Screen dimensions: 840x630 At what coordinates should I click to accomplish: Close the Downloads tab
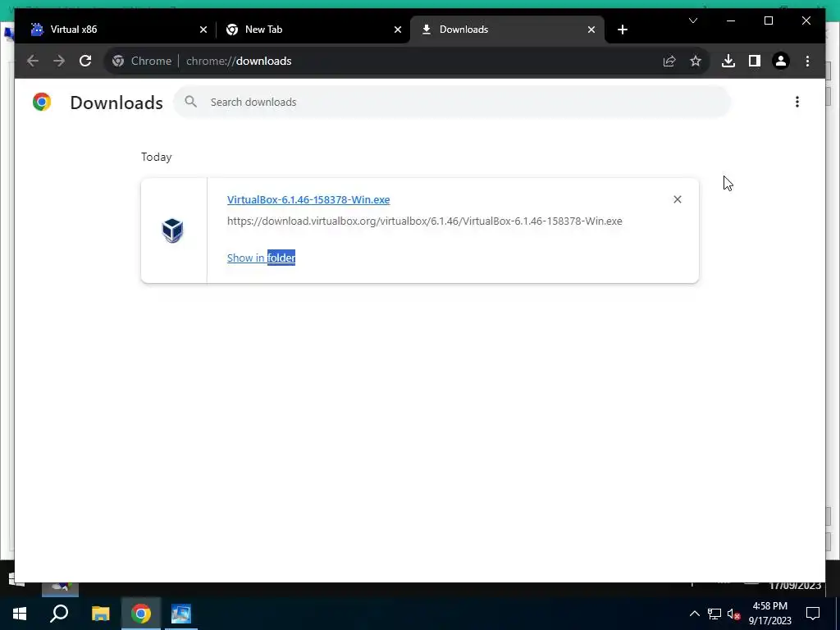(591, 30)
